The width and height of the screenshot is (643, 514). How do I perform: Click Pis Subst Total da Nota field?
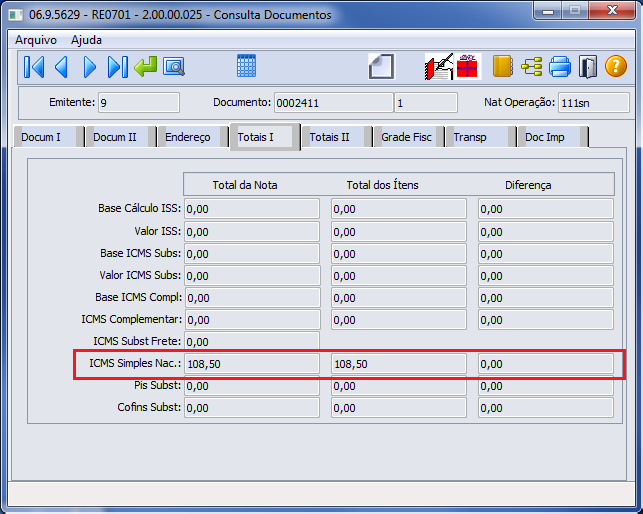coord(252,386)
